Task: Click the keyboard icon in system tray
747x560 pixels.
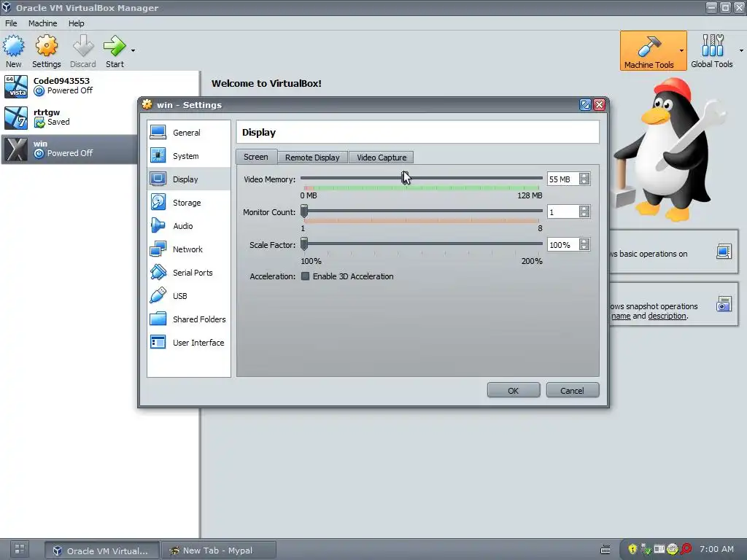Action: [605, 550]
